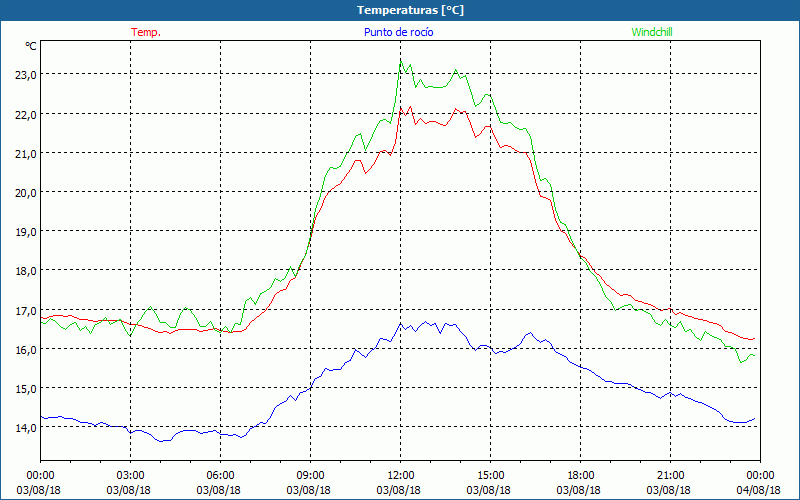The image size is (800, 500).
Task: Click the 17,0 y-axis value
Action: (x=26, y=311)
